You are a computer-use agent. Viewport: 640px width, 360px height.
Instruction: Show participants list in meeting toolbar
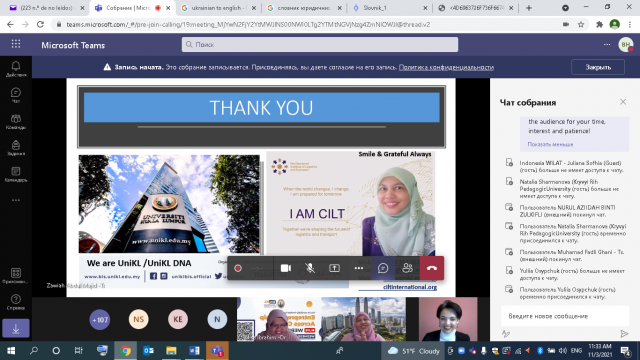pos(407,268)
